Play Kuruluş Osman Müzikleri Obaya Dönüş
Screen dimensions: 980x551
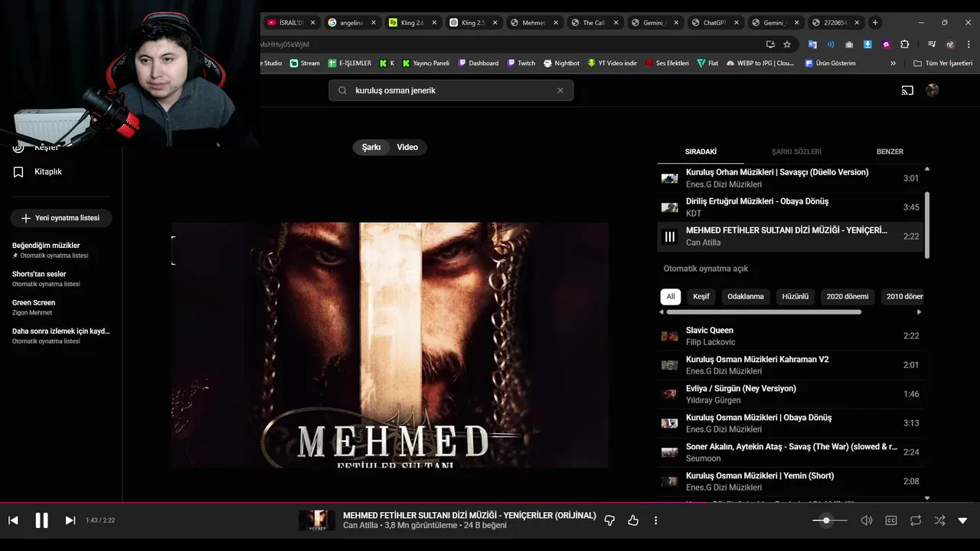790,423
